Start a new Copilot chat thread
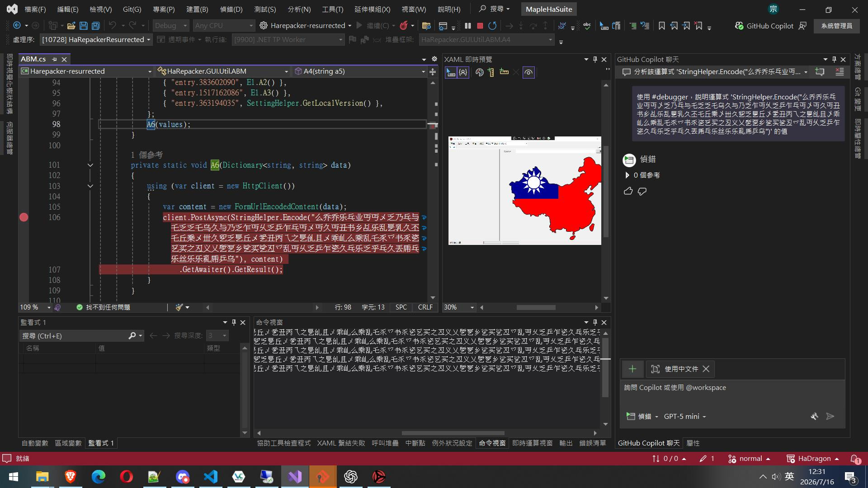The width and height of the screenshot is (868, 488). pyautogui.click(x=820, y=72)
